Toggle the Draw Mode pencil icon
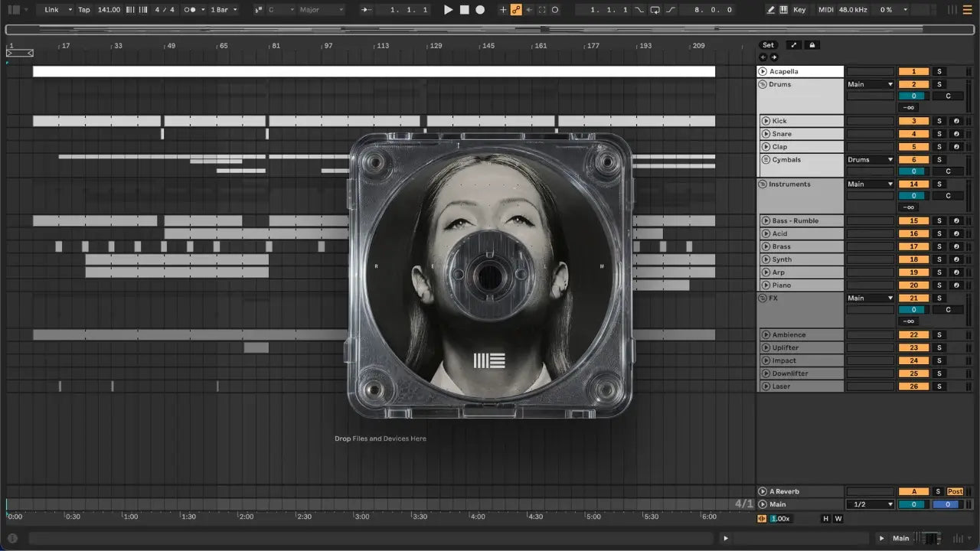This screenshot has height=551, width=980. click(771, 10)
